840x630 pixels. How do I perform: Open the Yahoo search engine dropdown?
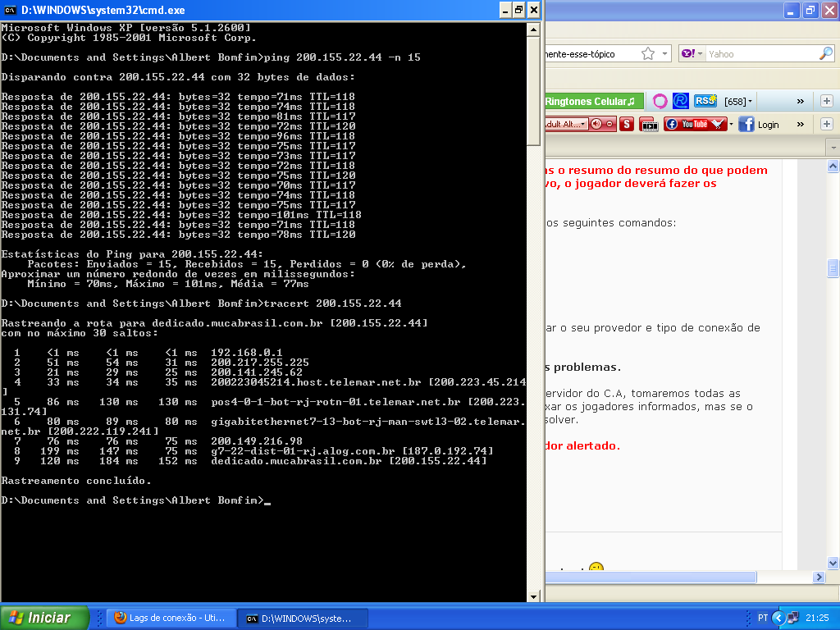click(x=693, y=53)
